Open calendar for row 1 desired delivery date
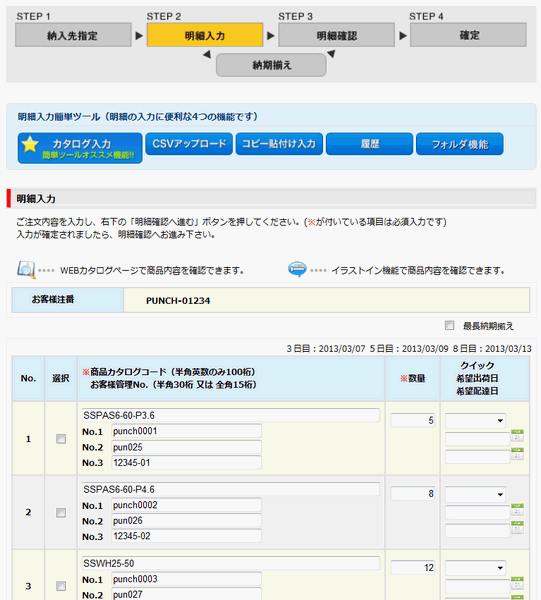The image size is (541, 600). (517, 454)
